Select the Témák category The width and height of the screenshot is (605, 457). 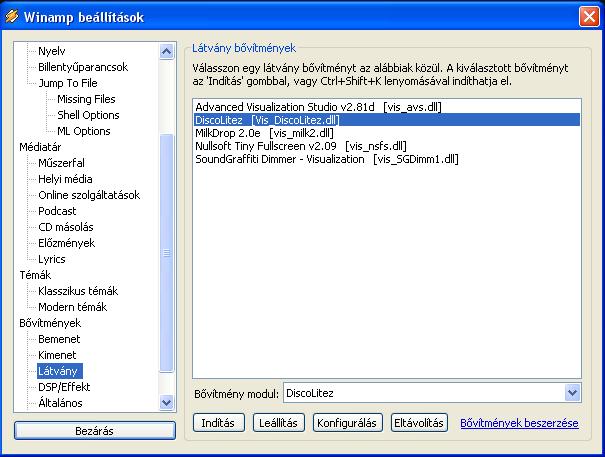[x=35, y=275]
